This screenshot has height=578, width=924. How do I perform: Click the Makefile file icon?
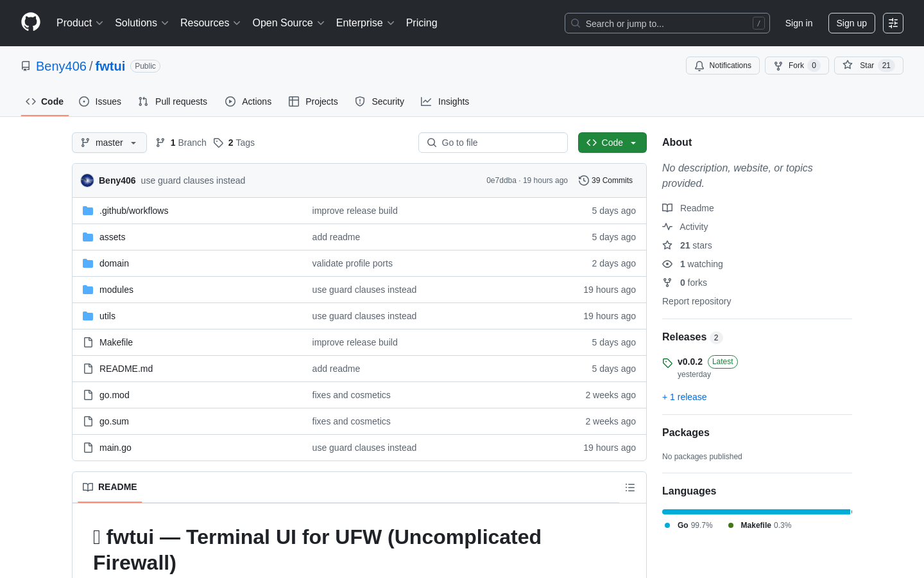click(88, 342)
